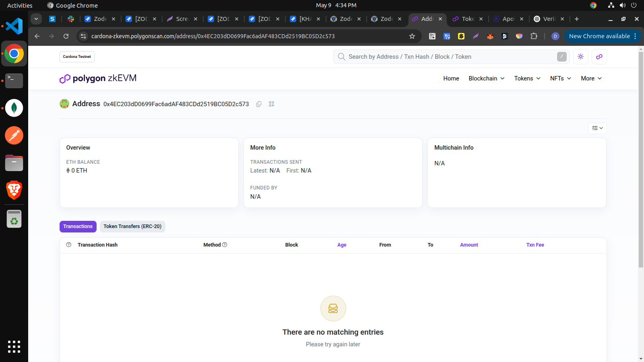Click the address identicon avatar
The width and height of the screenshot is (644, 362).
[x=64, y=104]
